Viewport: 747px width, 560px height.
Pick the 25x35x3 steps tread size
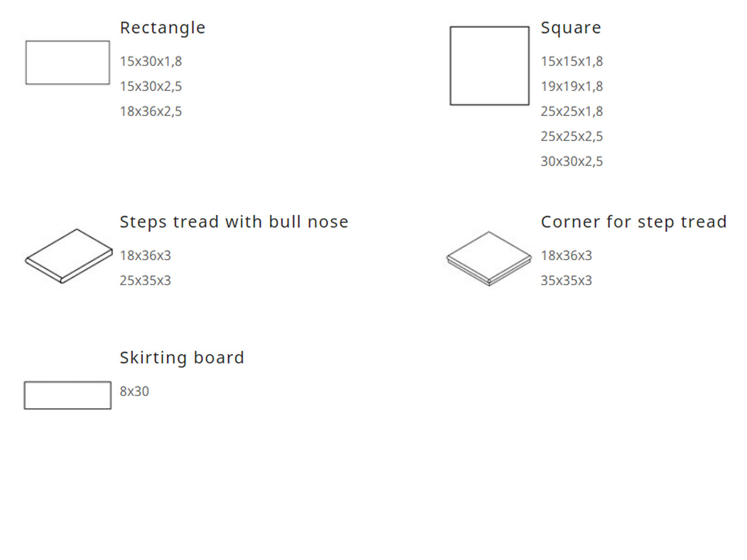(145, 281)
